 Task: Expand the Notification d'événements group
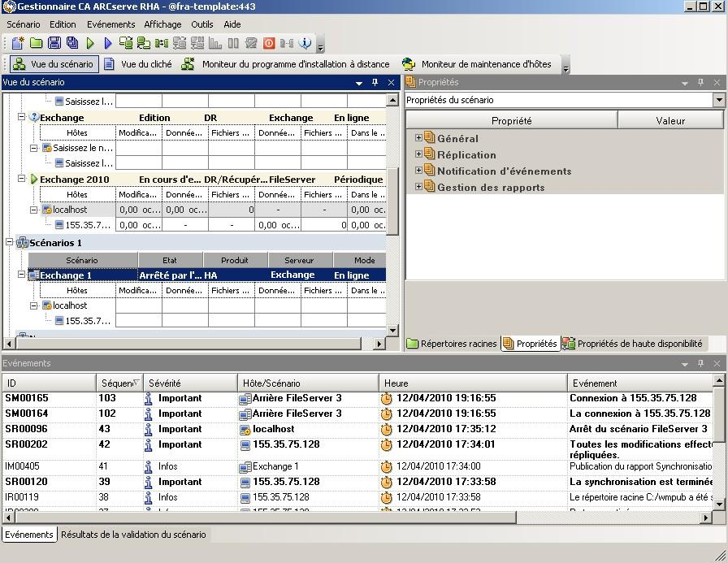pyautogui.click(x=419, y=171)
